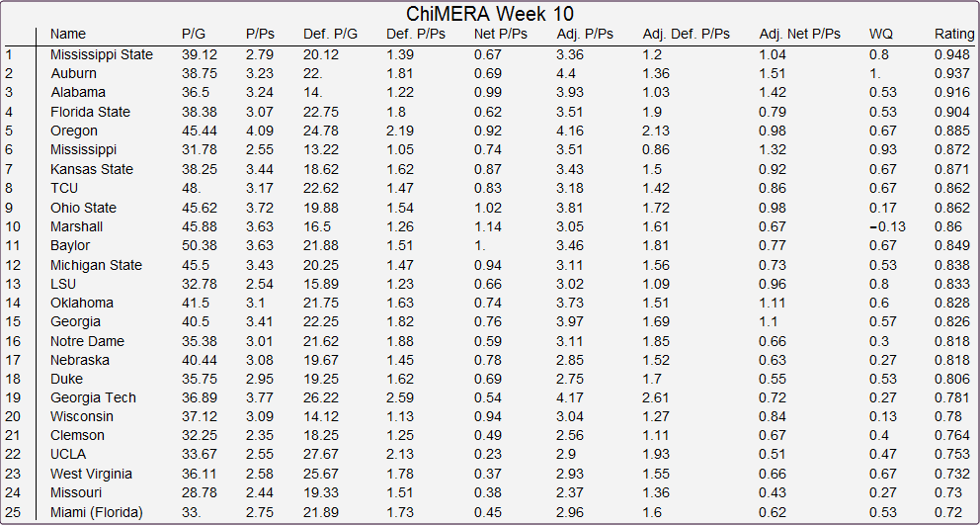Click the Name column header
Screen dimensions: 980x526
(x=68, y=35)
